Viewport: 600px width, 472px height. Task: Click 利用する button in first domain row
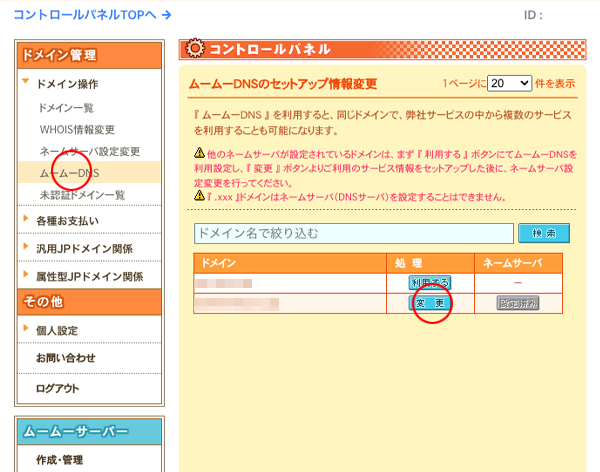click(x=430, y=283)
